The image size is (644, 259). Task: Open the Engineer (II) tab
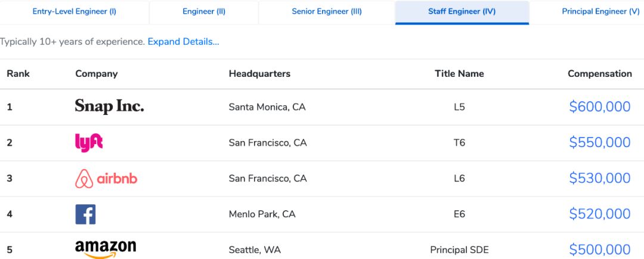tap(204, 12)
